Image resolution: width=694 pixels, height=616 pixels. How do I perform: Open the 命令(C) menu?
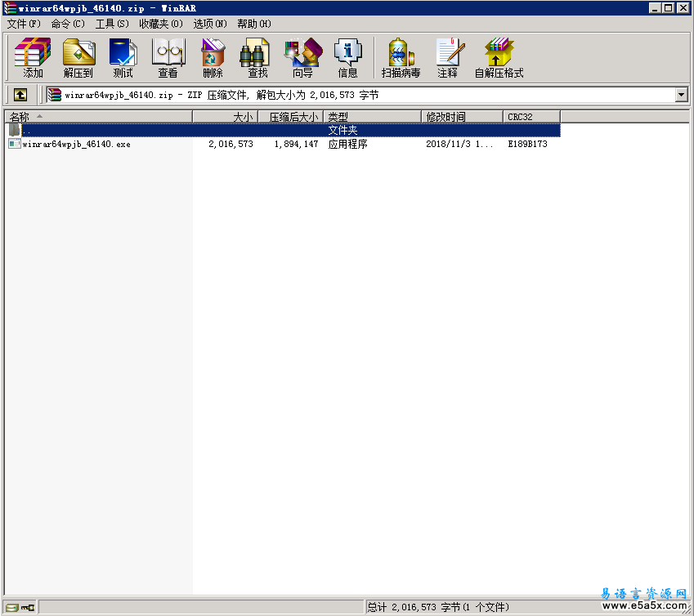[x=68, y=24]
